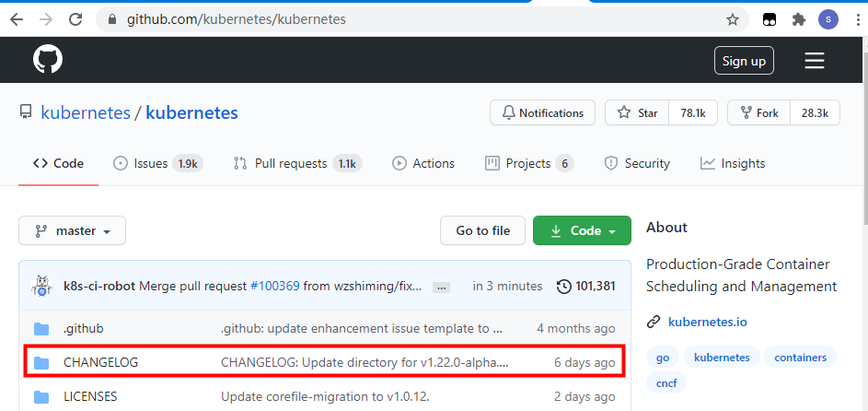Open the browser extensions puzzle icon
This screenshot has width=868, height=411.
(x=798, y=20)
